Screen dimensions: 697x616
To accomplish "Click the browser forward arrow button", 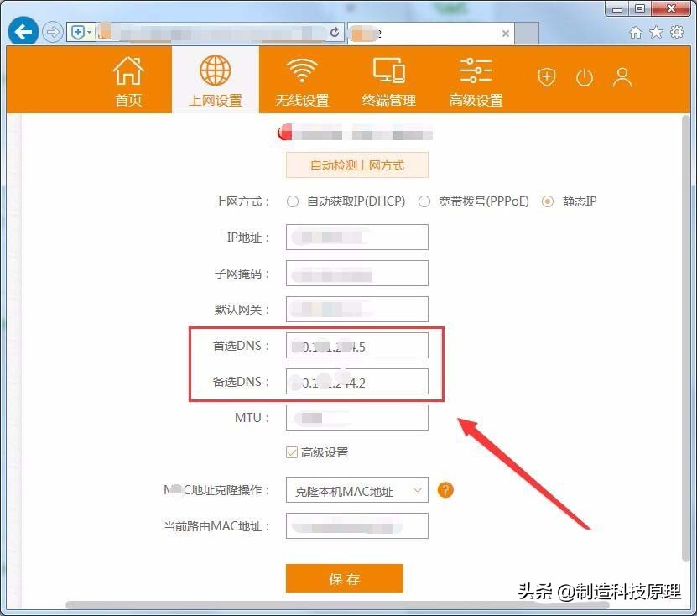I will [53, 32].
